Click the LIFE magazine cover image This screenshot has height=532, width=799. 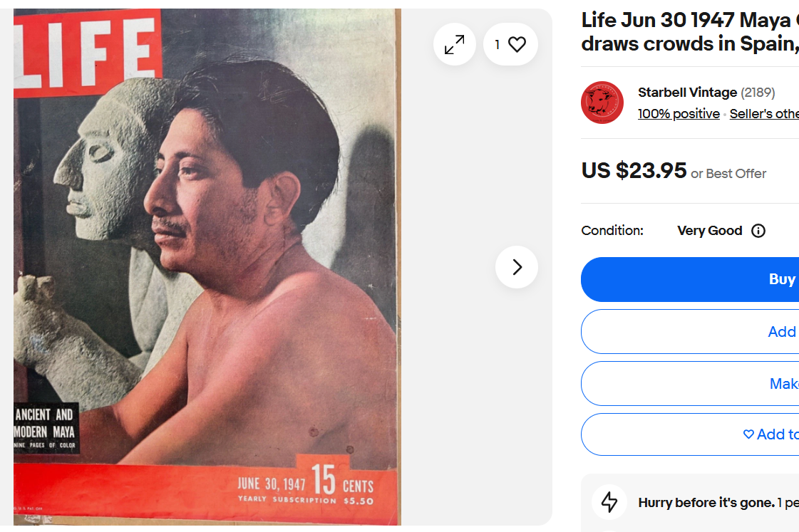(207, 267)
